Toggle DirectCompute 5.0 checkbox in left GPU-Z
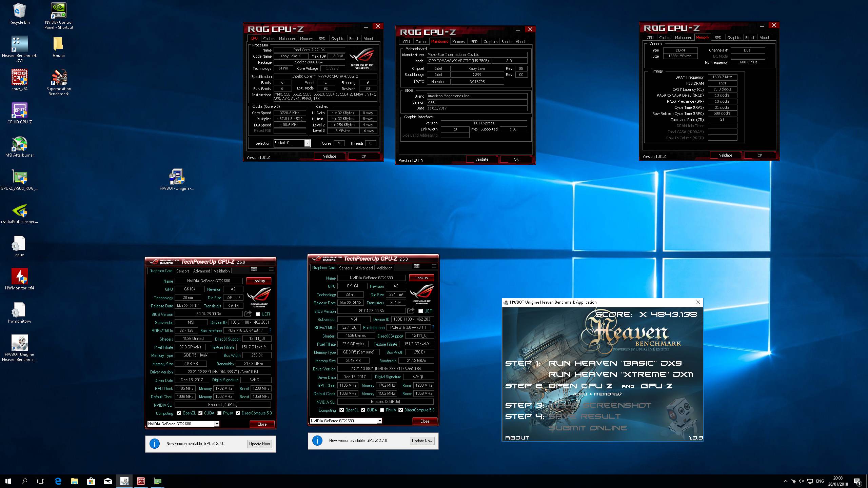Viewport: 868px width, 488px height. click(x=238, y=413)
